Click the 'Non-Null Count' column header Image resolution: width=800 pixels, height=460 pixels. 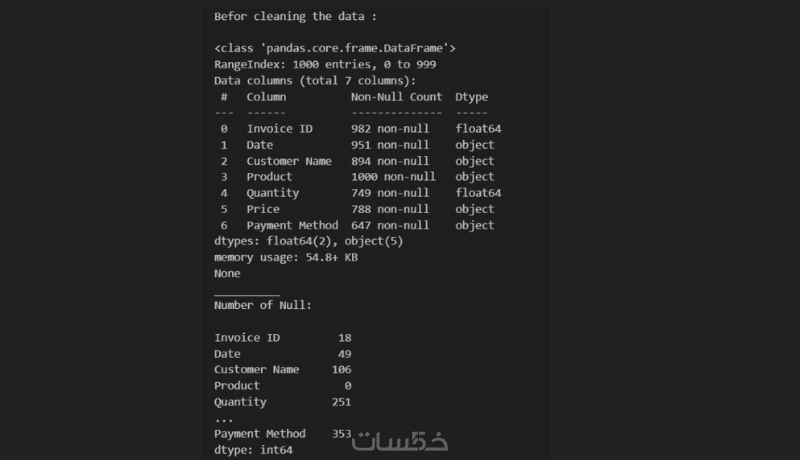396,97
